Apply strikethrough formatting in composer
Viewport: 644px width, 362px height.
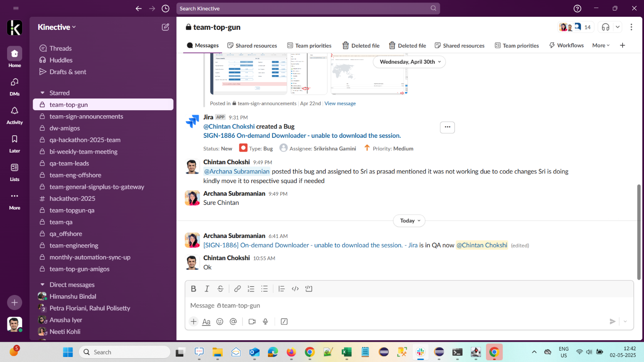point(220,289)
